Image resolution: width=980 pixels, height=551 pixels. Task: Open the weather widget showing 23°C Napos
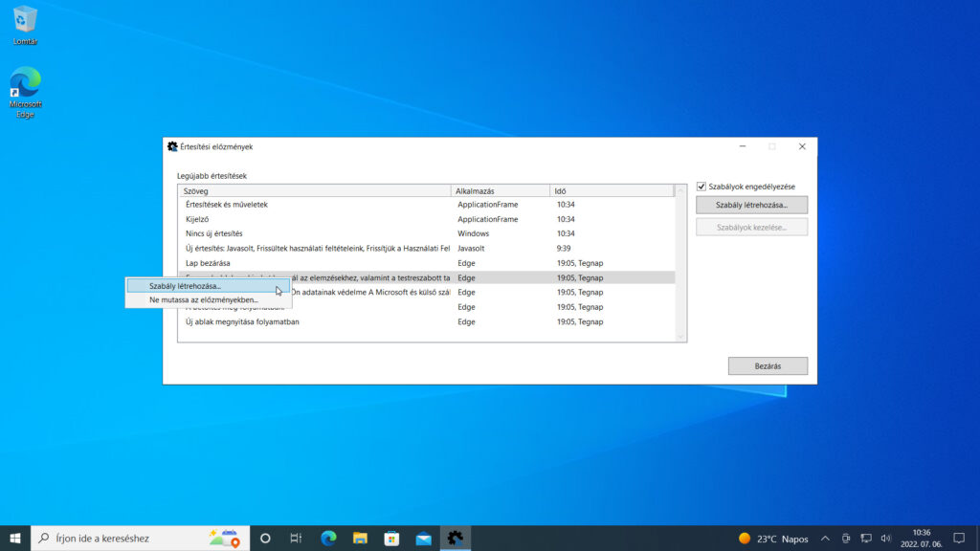click(773, 539)
